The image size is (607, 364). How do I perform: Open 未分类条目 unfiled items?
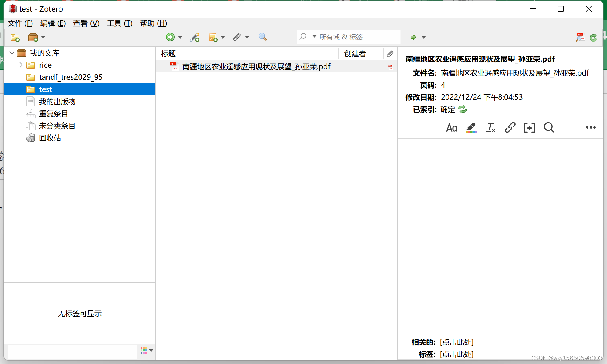(x=57, y=126)
